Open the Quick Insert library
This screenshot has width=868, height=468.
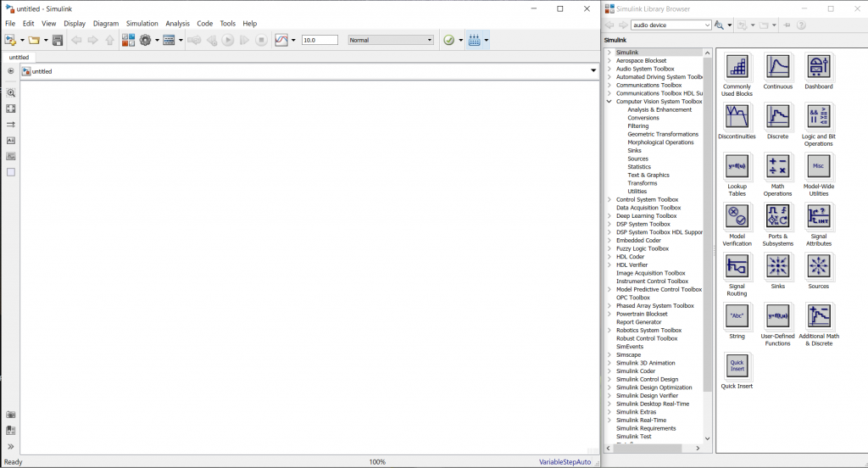click(737, 366)
